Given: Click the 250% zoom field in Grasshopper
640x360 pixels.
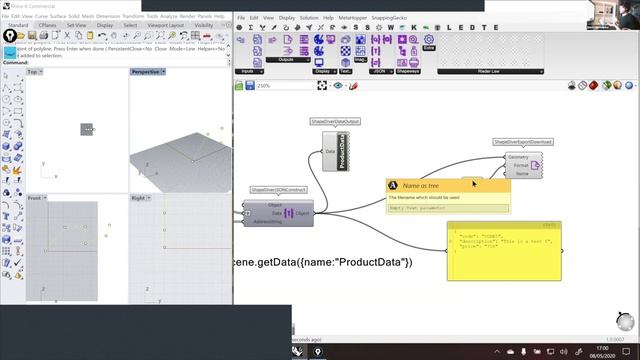Looking at the screenshot, I should click(x=284, y=86).
